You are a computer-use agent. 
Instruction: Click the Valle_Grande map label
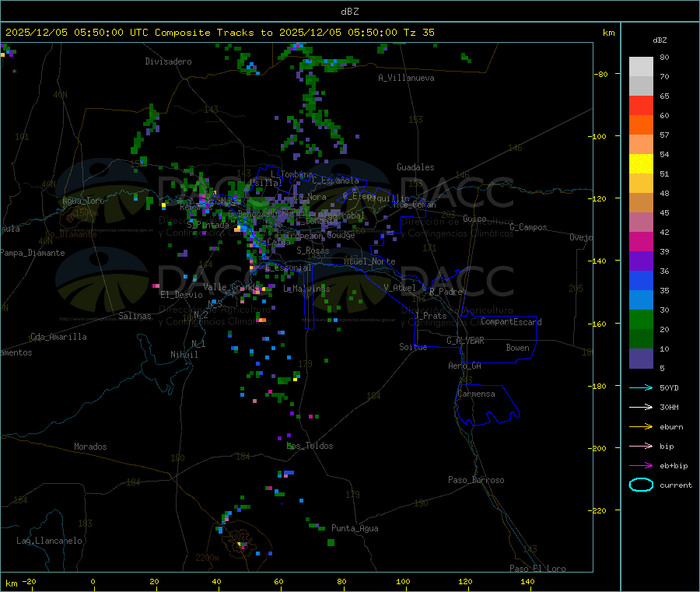pos(231,286)
